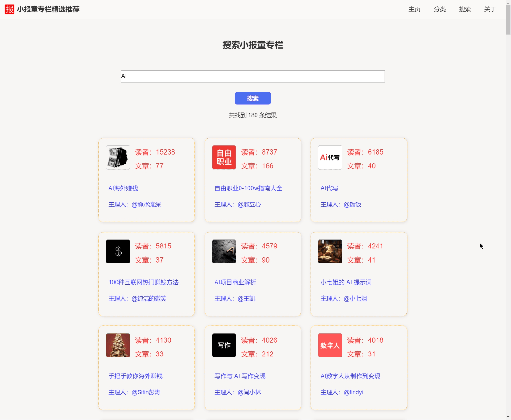This screenshot has width=511, height=420.
Task: Click the dollar sign icon on 100种互联网热门赚钱方法
Action: coord(118,251)
